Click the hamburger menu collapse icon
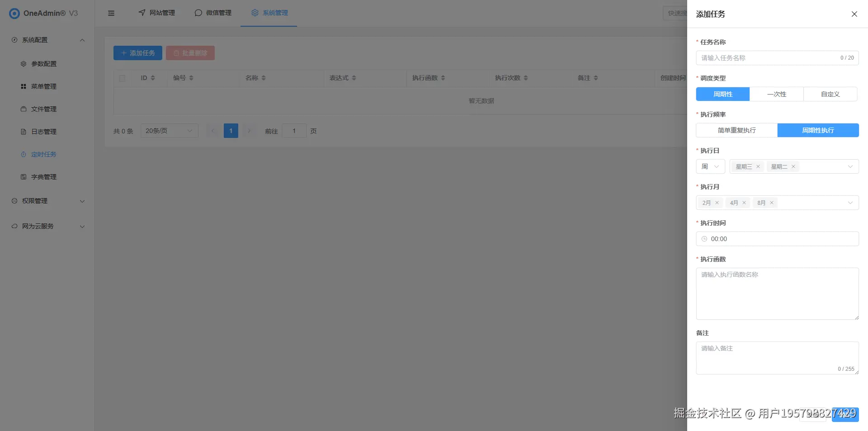The width and height of the screenshot is (868, 431). (111, 13)
